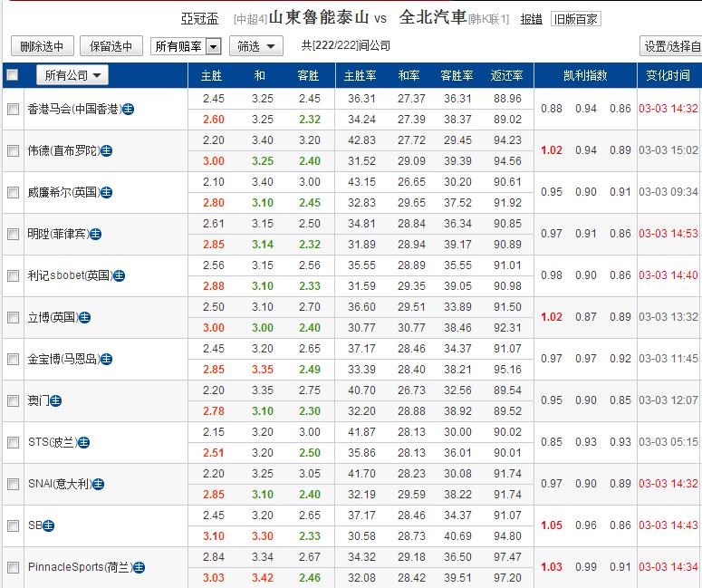
Task: Check the box for 利记sbobet(英国)
Action: [13, 275]
